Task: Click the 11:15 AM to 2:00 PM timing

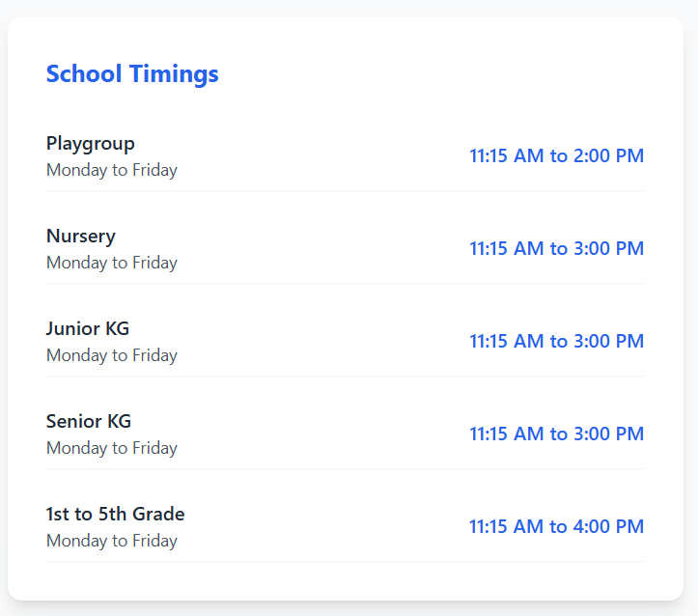Action: 556,155
